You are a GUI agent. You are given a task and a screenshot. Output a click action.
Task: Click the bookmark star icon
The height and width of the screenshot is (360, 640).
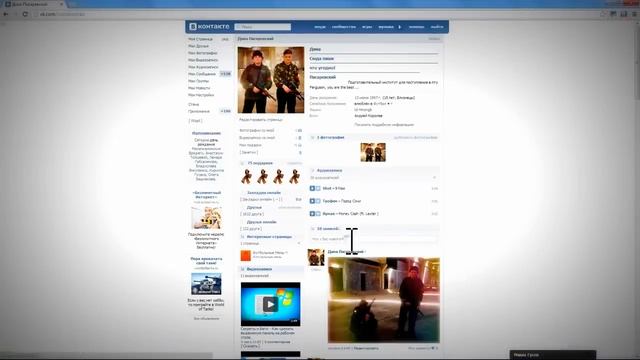coord(603,14)
